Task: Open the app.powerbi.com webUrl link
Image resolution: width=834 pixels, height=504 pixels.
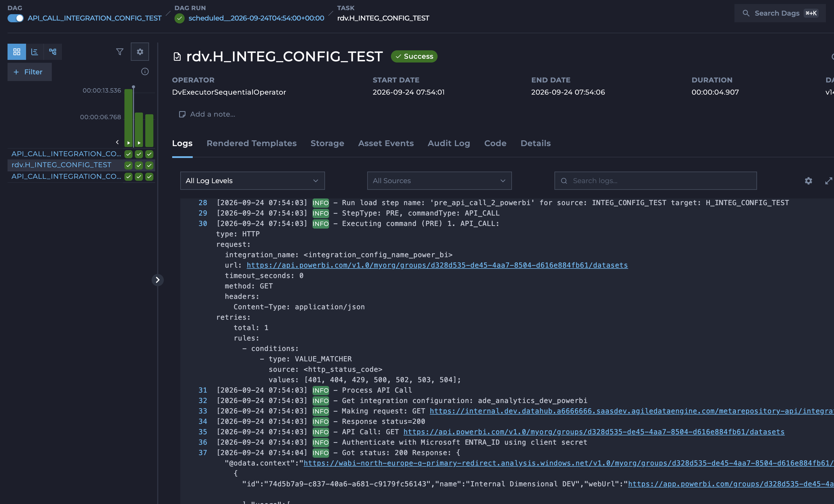Action: (731, 484)
